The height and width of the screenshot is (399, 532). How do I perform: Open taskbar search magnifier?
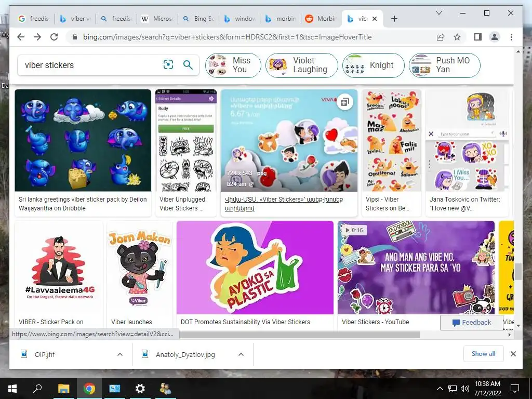37,389
